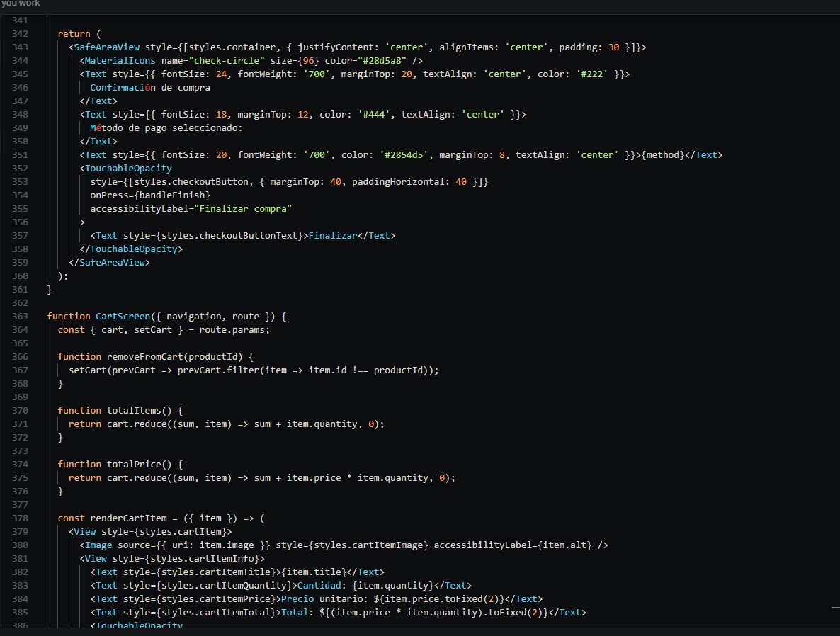The width and height of the screenshot is (840, 636).
Task: Click the renderCartItem constant name
Action: click(x=128, y=518)
